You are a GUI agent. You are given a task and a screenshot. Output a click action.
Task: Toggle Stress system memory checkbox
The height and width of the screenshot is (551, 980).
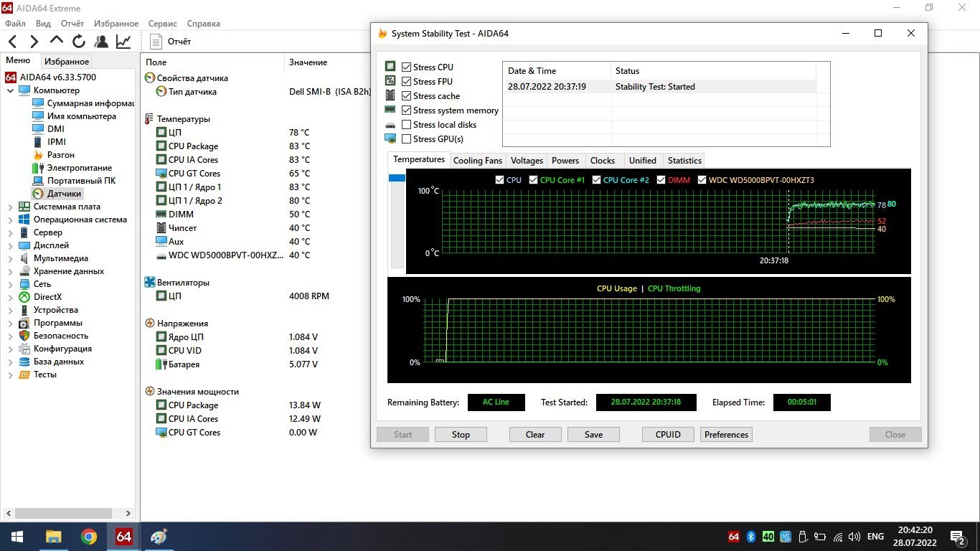407,110
